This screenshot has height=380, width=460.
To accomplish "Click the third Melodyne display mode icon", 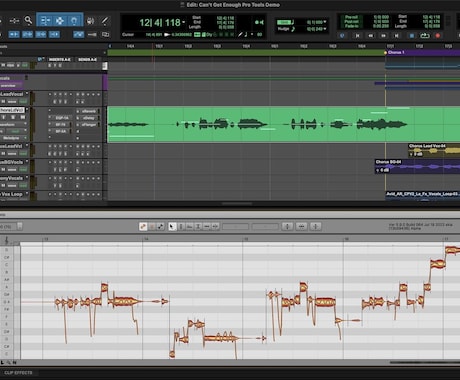I will 161,227.
